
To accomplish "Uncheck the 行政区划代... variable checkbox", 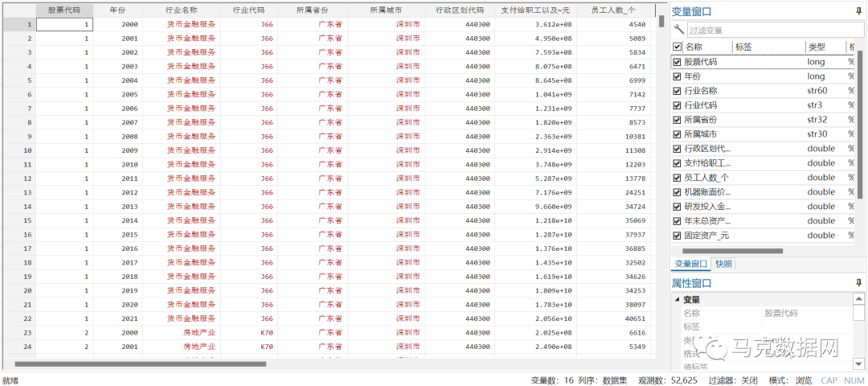I will 677,149.
